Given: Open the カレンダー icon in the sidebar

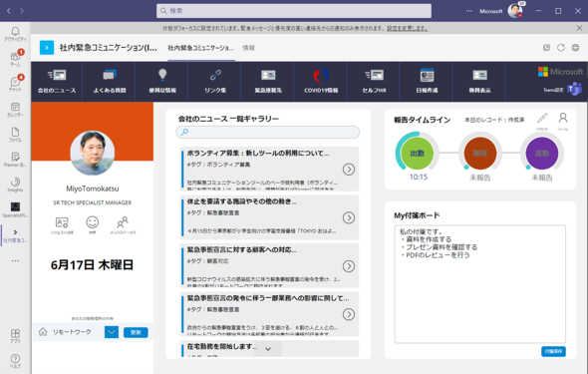Looking at the screenshot, I should coord(15,110).
